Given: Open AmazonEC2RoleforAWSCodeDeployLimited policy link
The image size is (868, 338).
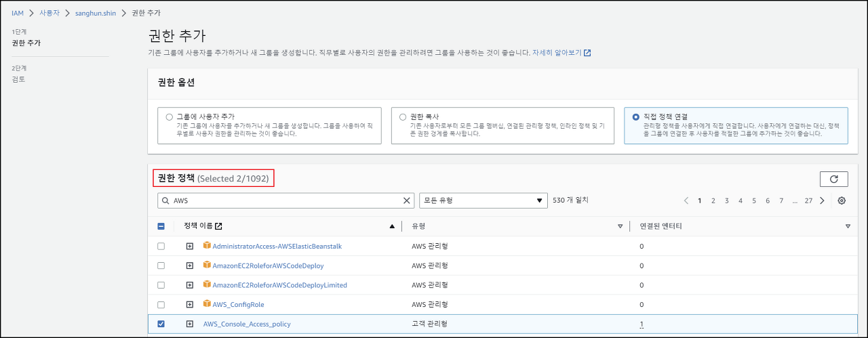Looking at the screenshot, I should pyautogui.click(x=280, y=285).
